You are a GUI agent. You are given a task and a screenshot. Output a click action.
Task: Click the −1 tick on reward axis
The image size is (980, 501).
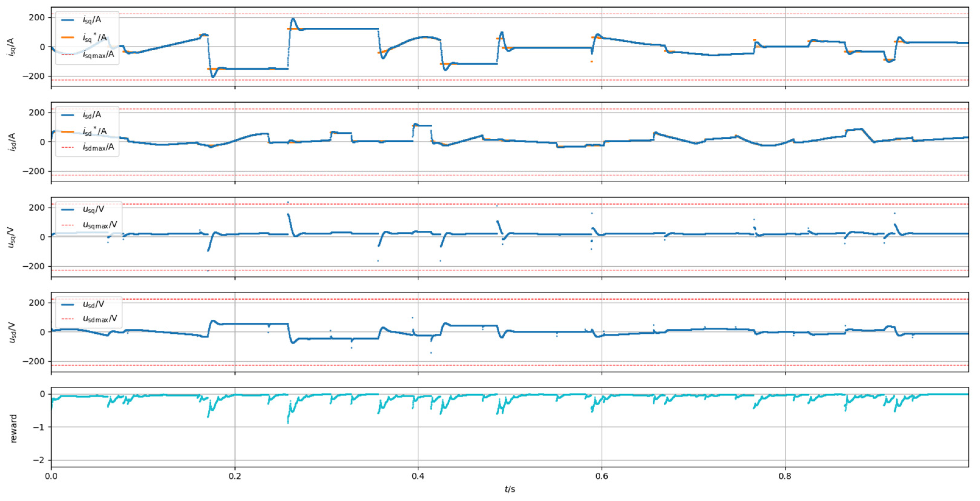tap(39, 427)
